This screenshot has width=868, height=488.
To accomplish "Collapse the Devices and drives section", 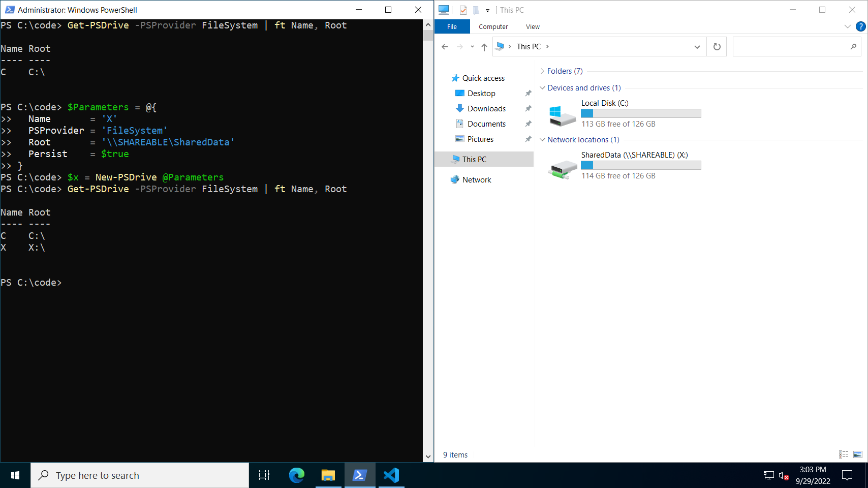I will [x=542, y=87].
